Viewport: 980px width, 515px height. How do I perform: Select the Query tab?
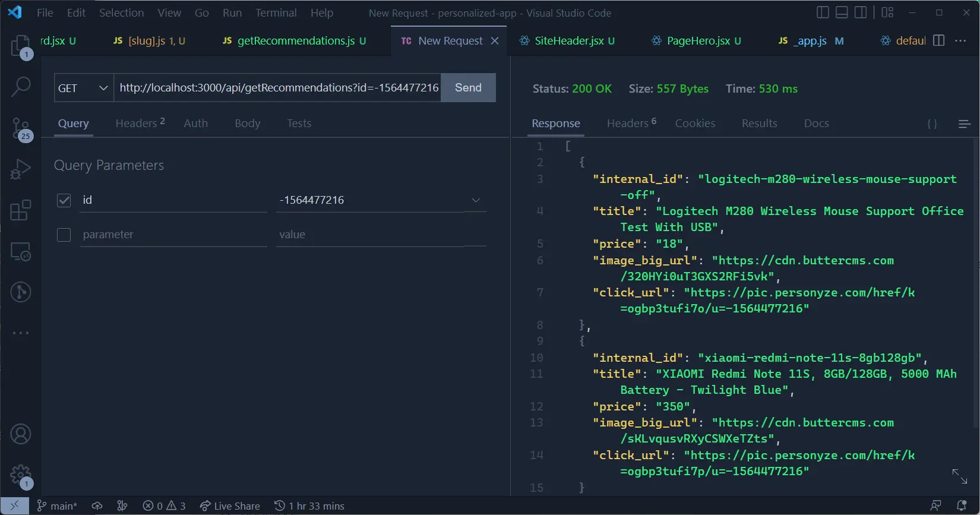click(x=74, y=123)
